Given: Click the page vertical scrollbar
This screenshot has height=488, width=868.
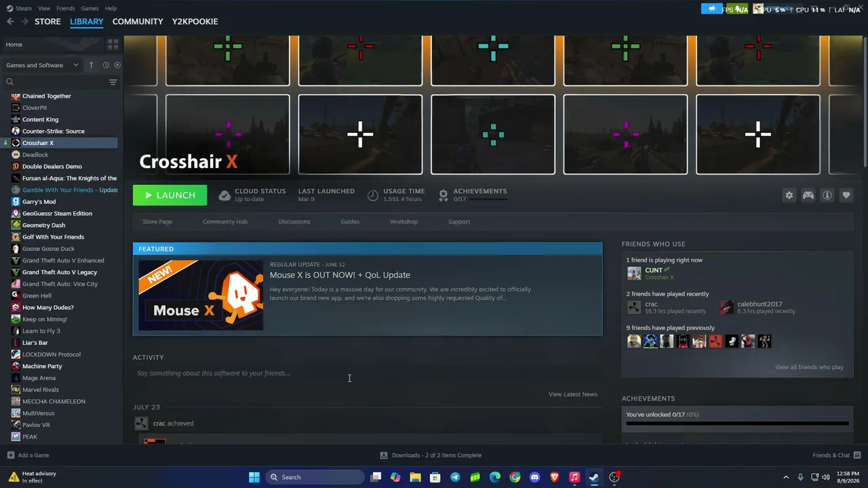Looking at the screenshot, I should click(865, 100).
